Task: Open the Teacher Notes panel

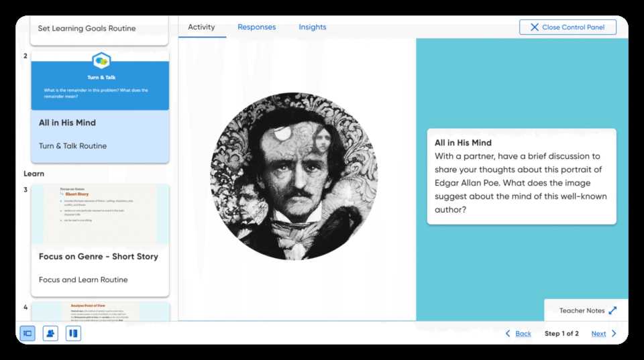Action: point(586,310)
